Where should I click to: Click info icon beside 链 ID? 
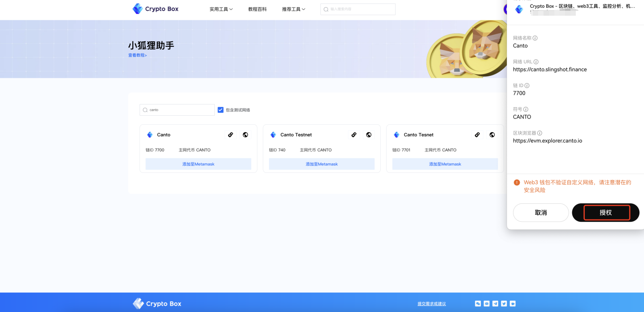(x=527, y=86)
